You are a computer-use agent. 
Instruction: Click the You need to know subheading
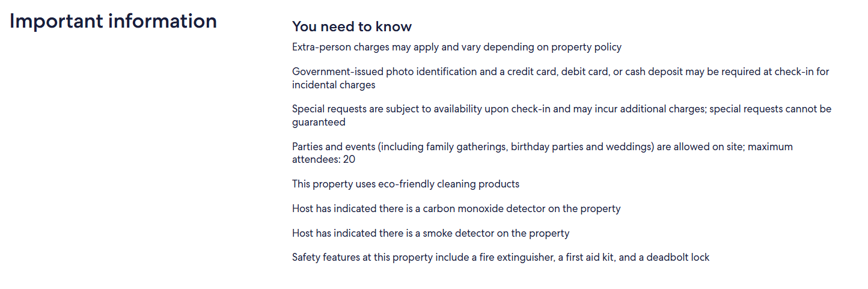352,26
